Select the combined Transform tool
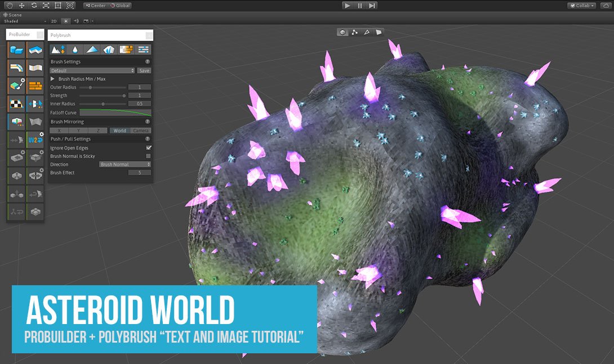Screen dimensions: 614x364 70,5
